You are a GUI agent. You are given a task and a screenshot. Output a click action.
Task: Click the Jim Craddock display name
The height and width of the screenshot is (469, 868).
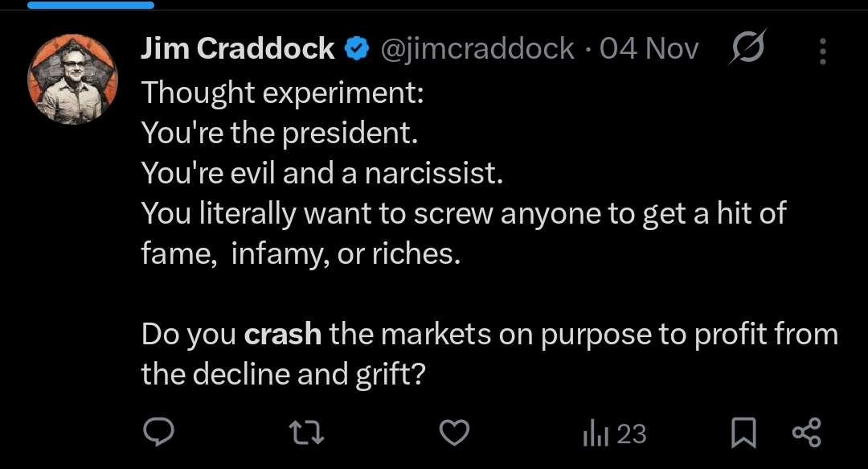coord(238,49)
